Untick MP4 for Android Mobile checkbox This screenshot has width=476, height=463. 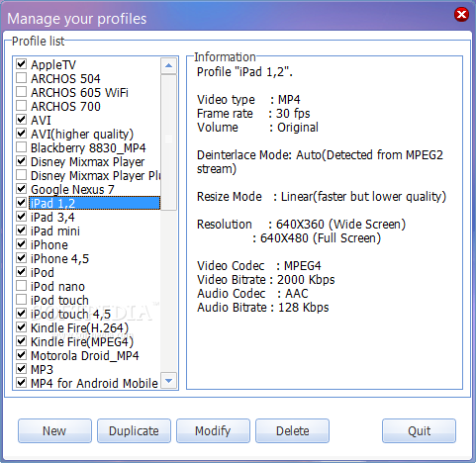(22, 382)
